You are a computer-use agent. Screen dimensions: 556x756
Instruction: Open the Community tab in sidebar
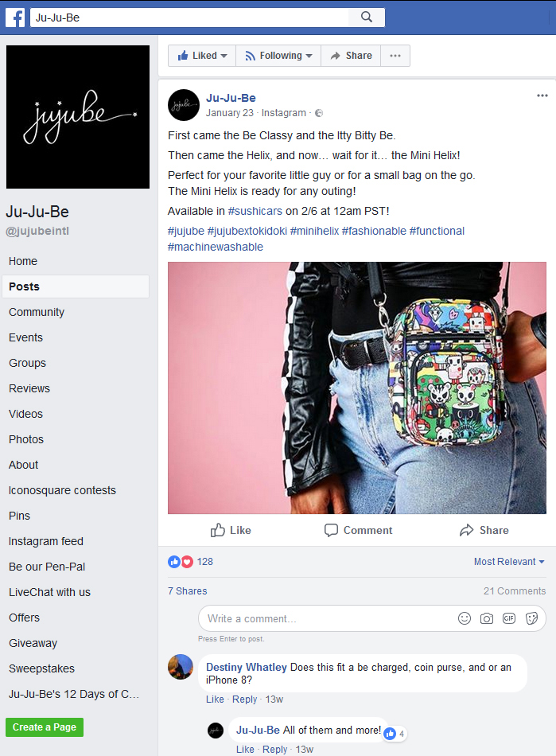37,313
